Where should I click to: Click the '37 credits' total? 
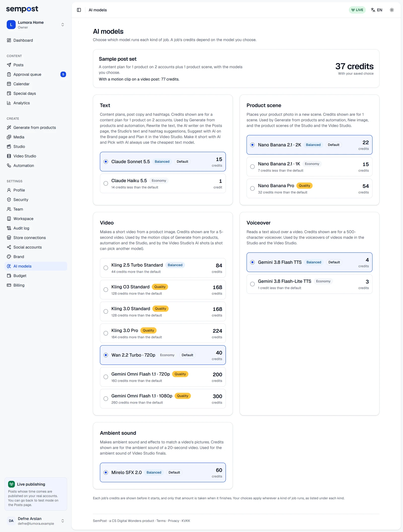point(354,66)
